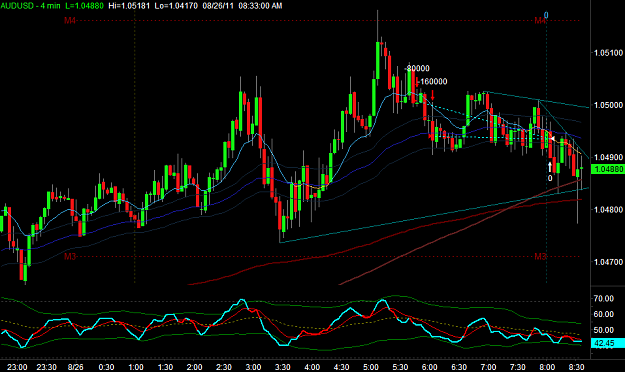Click the 1.05100 price axis label
Viewport: 625px width, 372px height.
pos(608,53)
